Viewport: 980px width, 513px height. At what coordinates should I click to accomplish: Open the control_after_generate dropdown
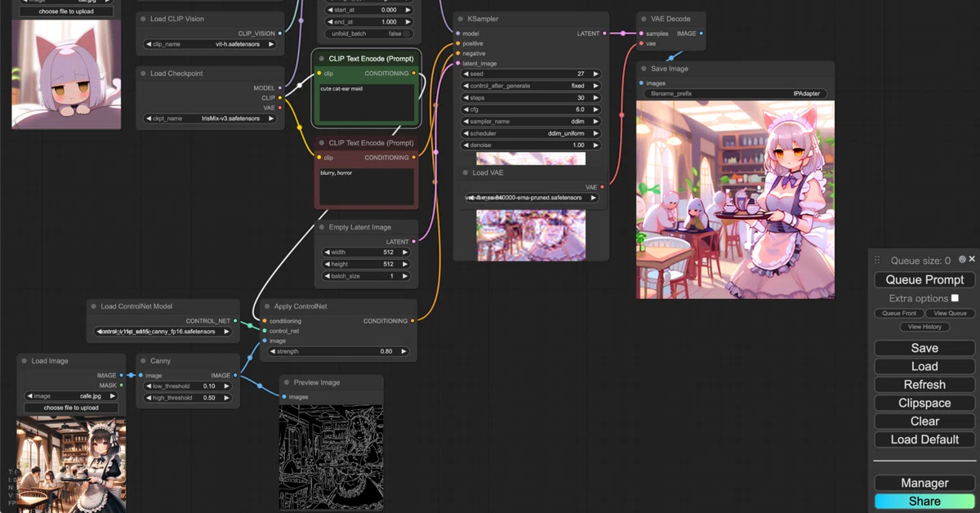click(531, 86)
